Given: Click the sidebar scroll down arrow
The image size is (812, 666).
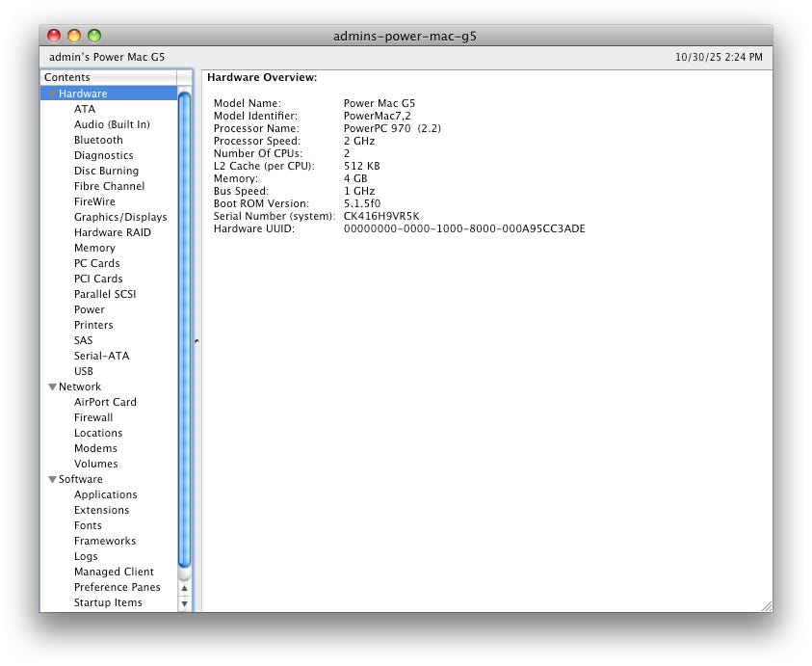Looking at the screenshot, I should point(185,602).
